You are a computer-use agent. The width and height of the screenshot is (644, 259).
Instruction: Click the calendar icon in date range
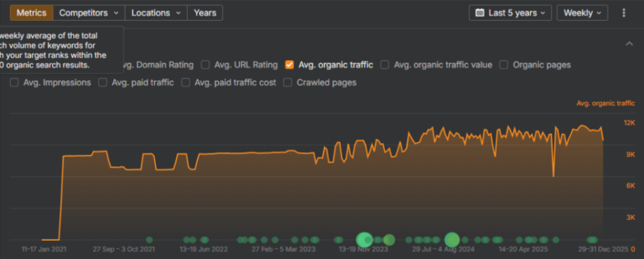[x=480, y=13]
